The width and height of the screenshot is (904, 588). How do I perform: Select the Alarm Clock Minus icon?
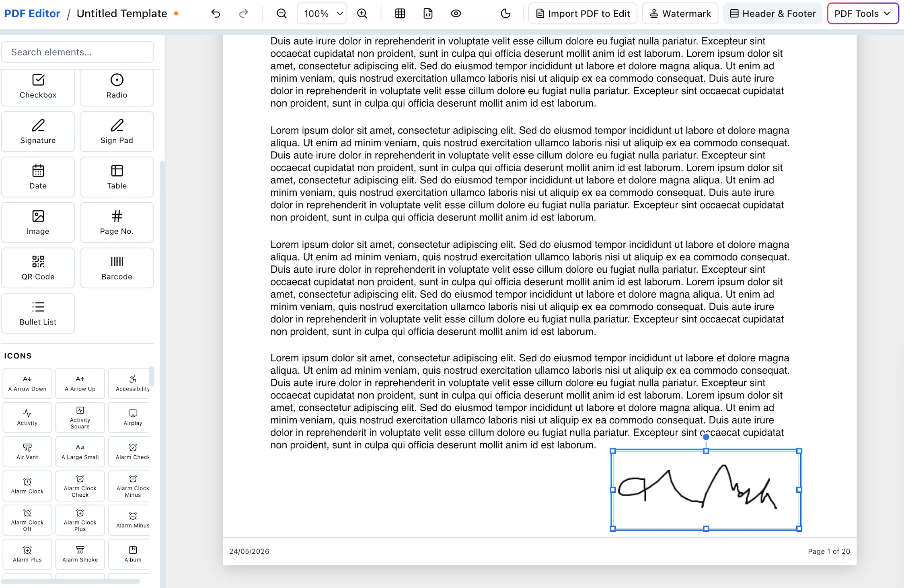coord(129,486)
